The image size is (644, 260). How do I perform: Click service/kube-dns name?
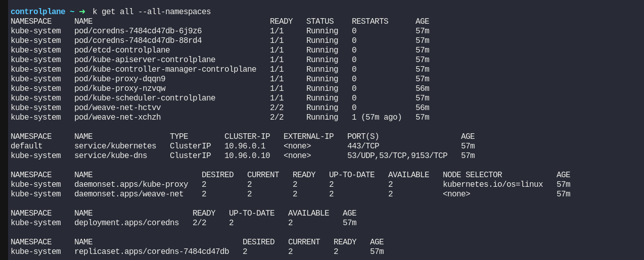pyautogui.click(x=111, y=155)
